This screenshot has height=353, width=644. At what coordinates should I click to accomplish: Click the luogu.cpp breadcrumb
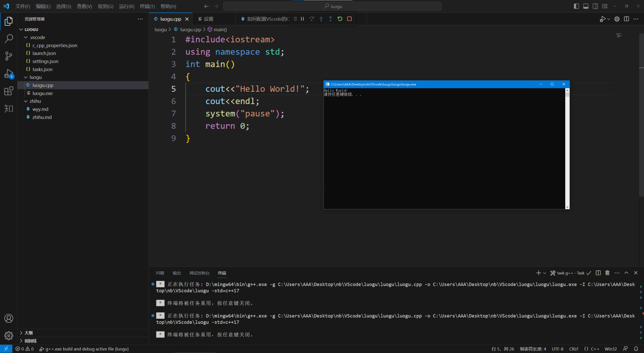coord(187,30)
